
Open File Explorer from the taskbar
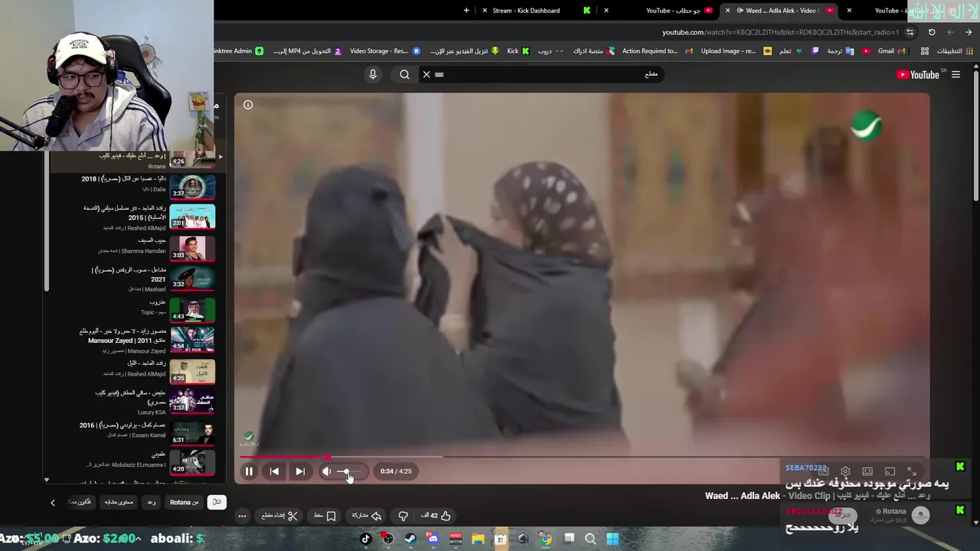pos(479,539)
